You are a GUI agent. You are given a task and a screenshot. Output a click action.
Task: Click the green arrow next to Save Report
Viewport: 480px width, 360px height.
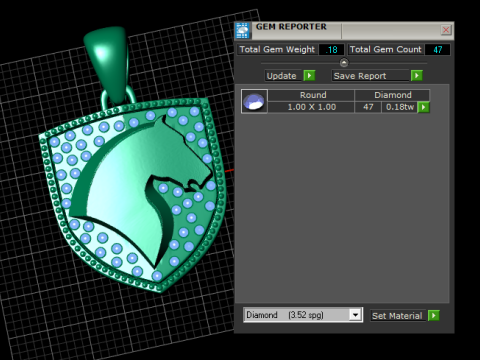(x=417, y=76)
